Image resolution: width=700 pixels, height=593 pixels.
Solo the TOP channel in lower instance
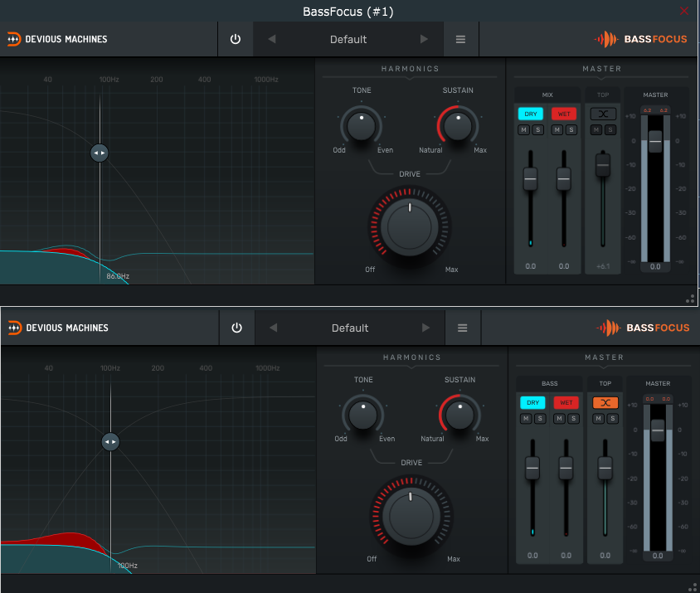(612, 418)
